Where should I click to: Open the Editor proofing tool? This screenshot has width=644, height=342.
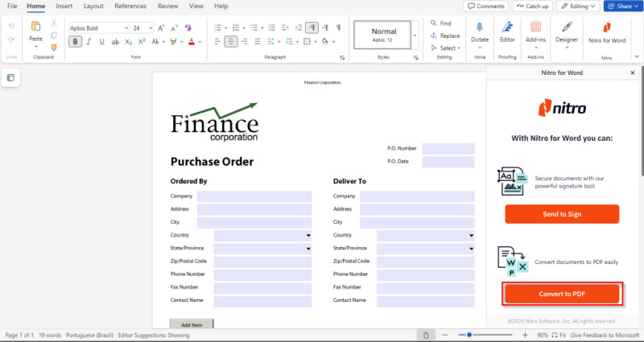coord(507,28)
